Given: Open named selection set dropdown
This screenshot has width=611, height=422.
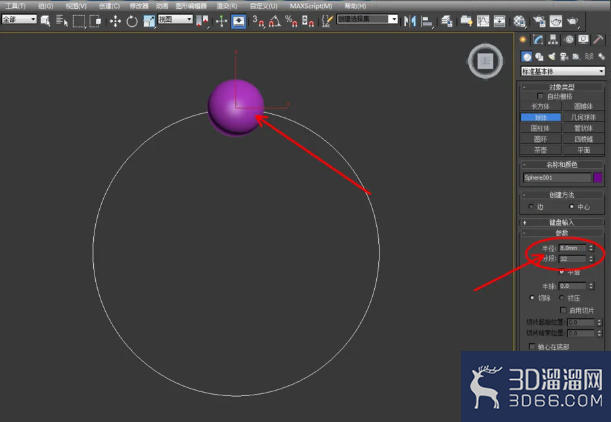Looking at the screenshot, I should coord(367,19).
